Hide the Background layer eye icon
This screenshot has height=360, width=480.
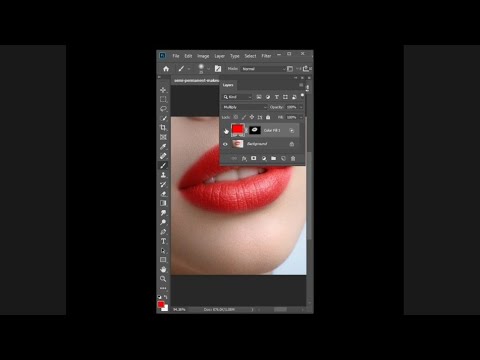225,144
